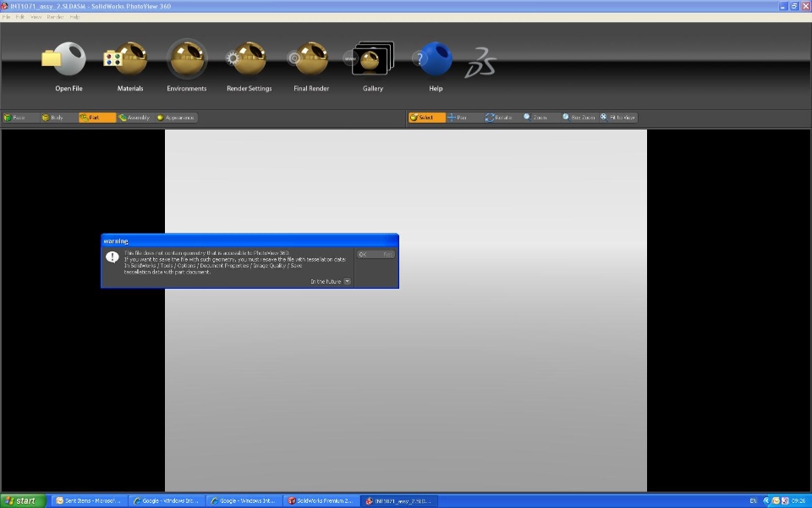
Task: Expand the 'In the future' dropdown
Action: point(347,281)
